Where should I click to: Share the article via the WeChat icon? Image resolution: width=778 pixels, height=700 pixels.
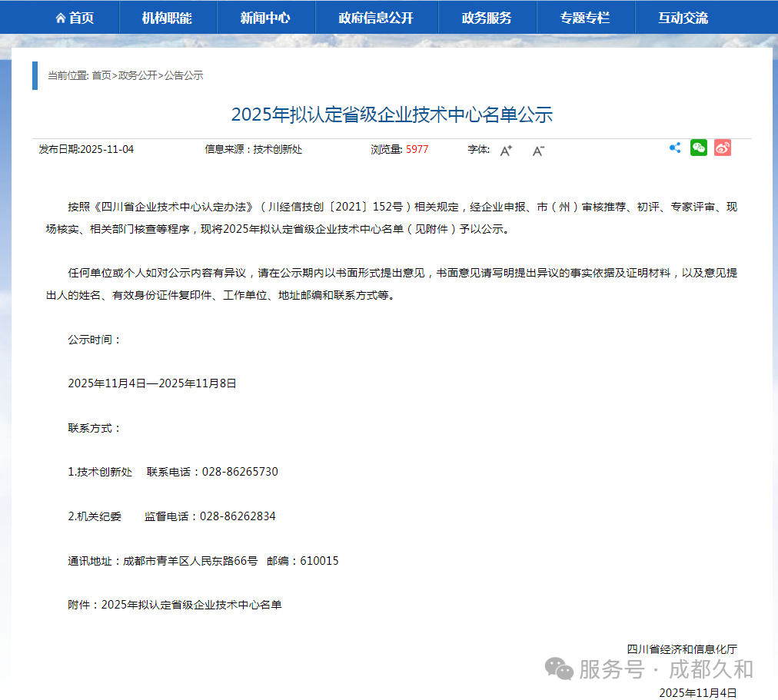click(698, 147)
